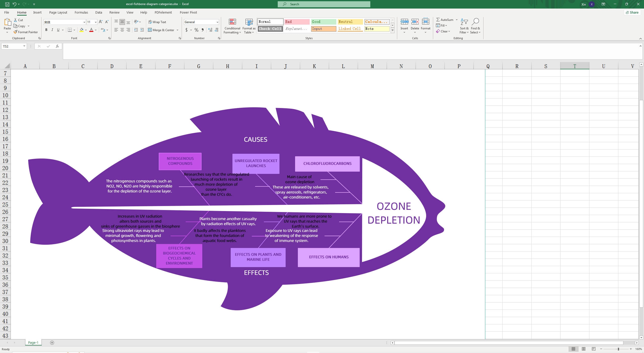Open the Power Pivot tab
The image size is (644, 353).
pos(188,12)
